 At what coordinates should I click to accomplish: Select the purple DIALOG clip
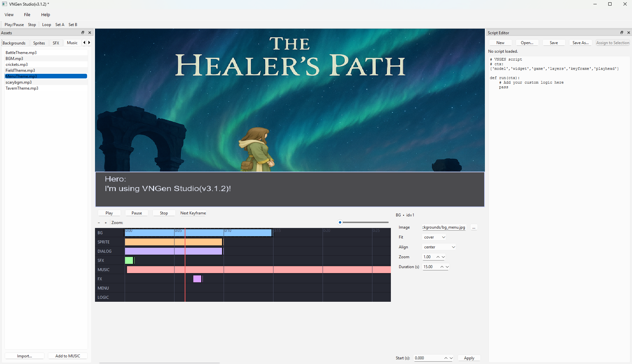[174, 251]
